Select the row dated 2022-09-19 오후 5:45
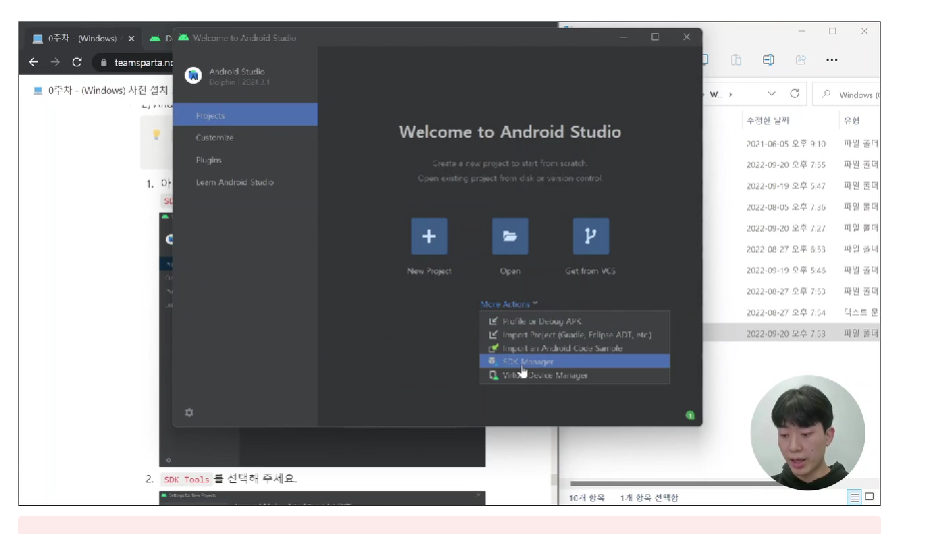 pyautogui.click(x=791, y=270)
